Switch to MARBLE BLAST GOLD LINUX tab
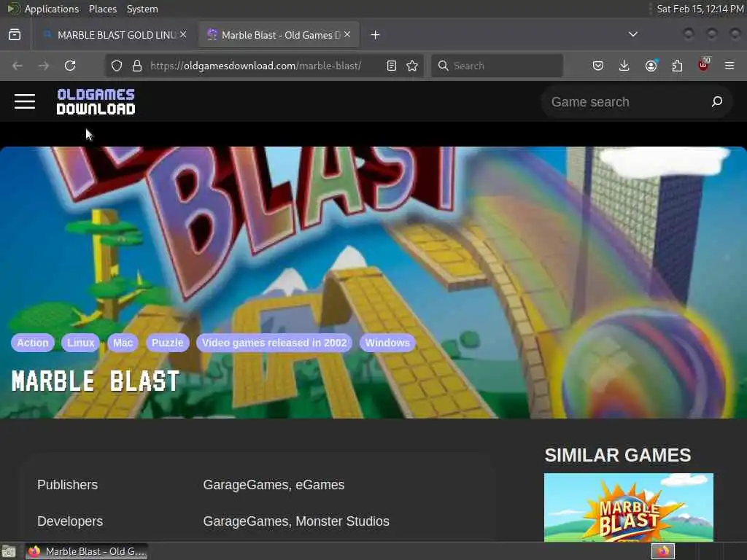 pyautogui.click(x=115, y=35)
